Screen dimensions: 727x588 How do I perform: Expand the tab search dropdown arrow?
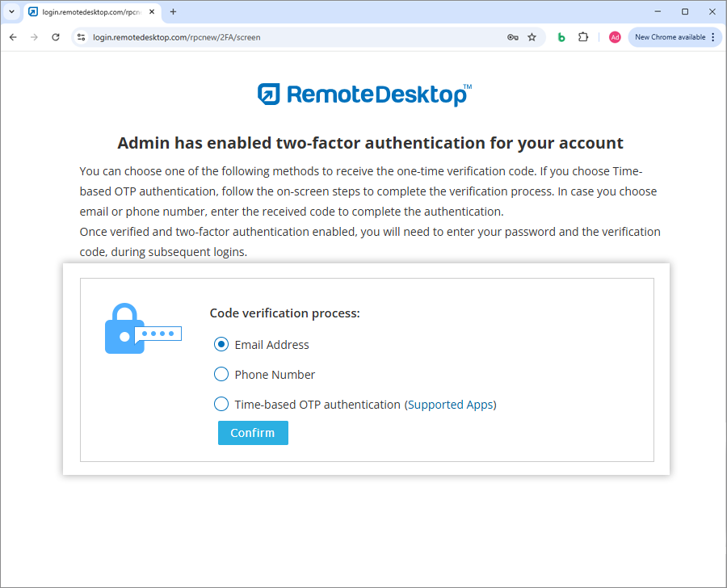click(x=11, y=12)
